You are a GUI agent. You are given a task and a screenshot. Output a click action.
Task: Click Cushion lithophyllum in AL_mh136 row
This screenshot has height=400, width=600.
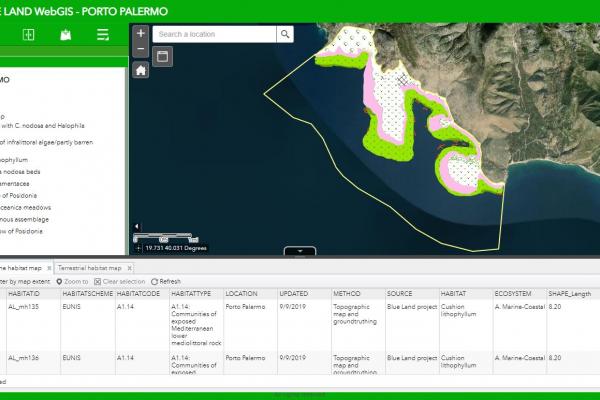click(x=459, y=362)
